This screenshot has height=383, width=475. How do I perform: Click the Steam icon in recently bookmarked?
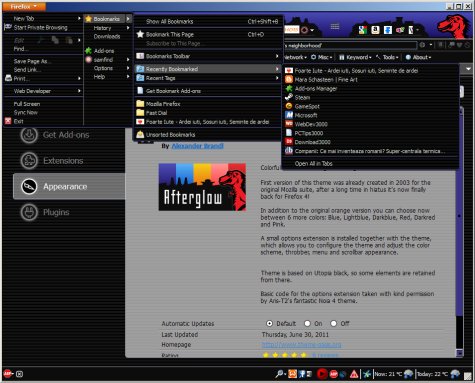[x=289, y=97]
